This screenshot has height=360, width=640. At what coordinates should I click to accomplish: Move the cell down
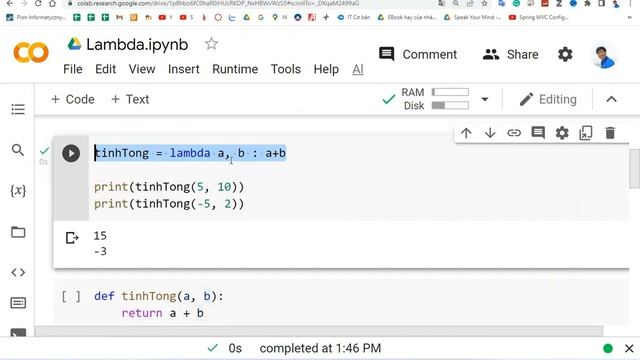pos(490,133)
